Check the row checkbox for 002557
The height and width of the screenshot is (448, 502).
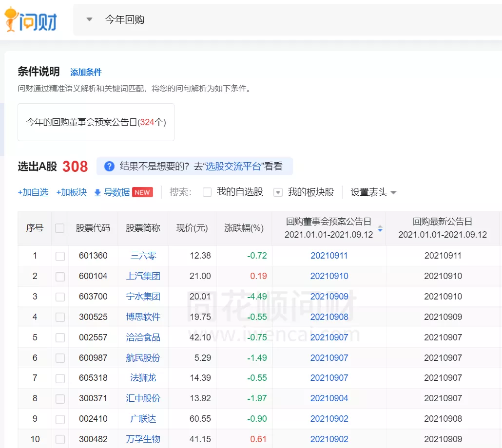click(60, 337)
